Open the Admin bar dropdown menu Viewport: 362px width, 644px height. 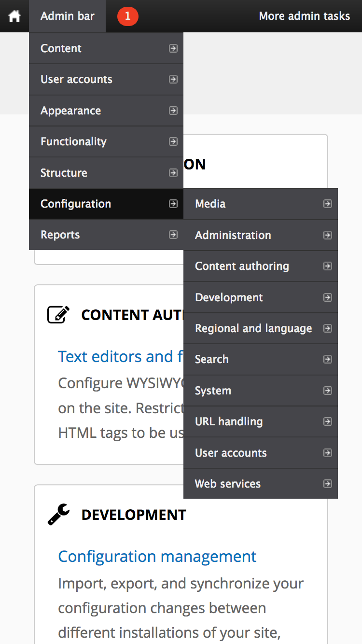click(67, 16)
